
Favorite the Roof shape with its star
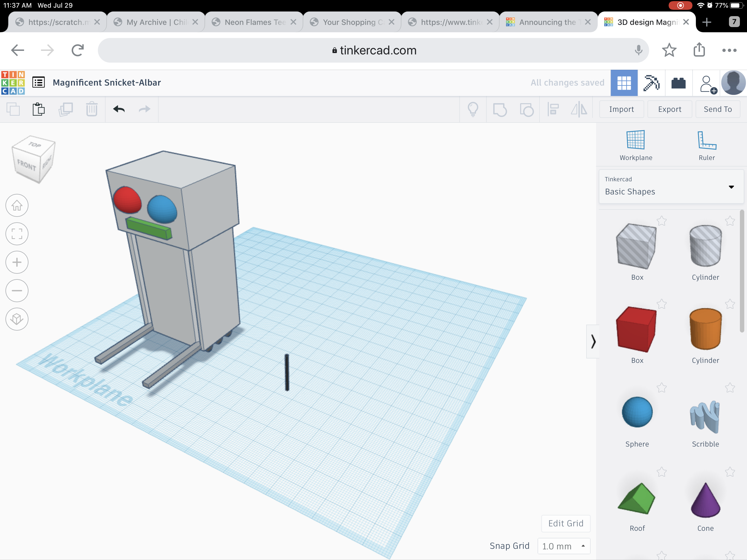click(662, 471)
